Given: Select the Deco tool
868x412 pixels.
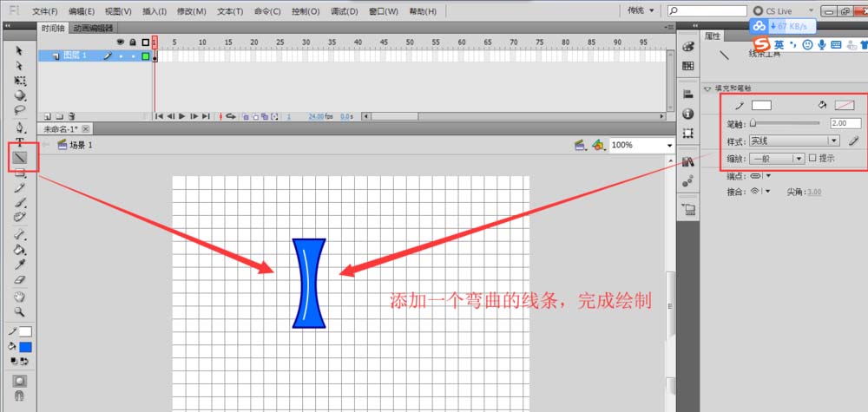Looking at the screenshot, I should [19, 217].
